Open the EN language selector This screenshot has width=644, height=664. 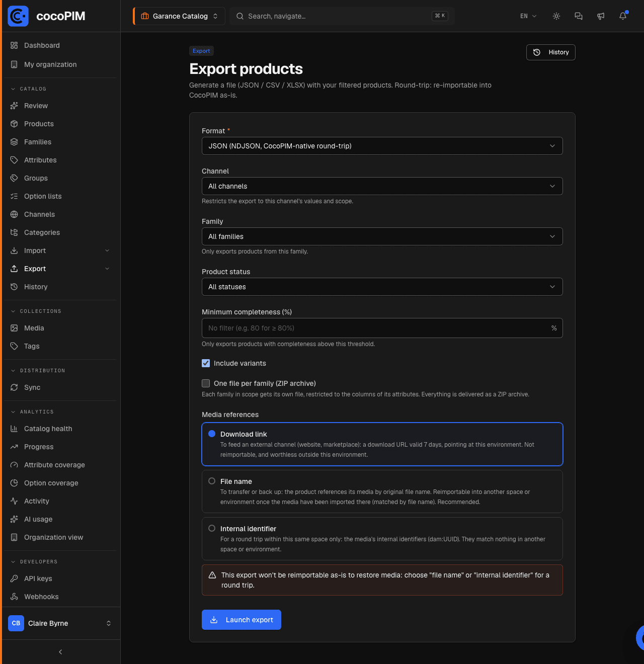[x=528, y=16]
